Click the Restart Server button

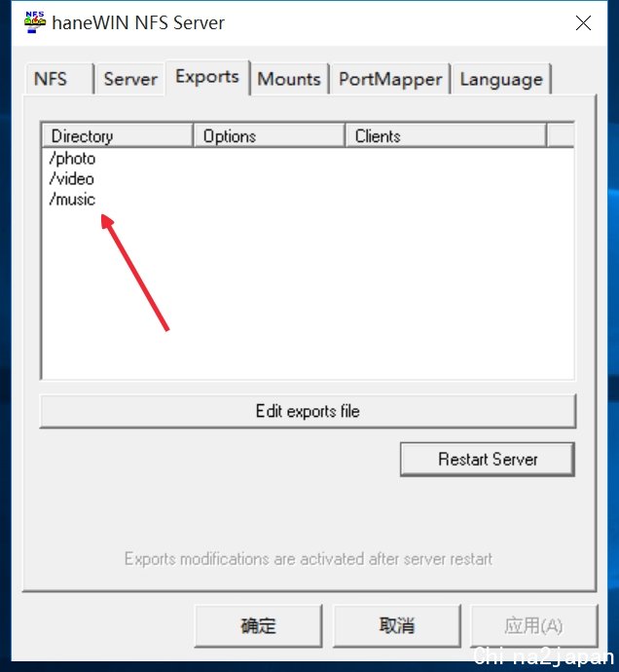[x=488, y=460]
